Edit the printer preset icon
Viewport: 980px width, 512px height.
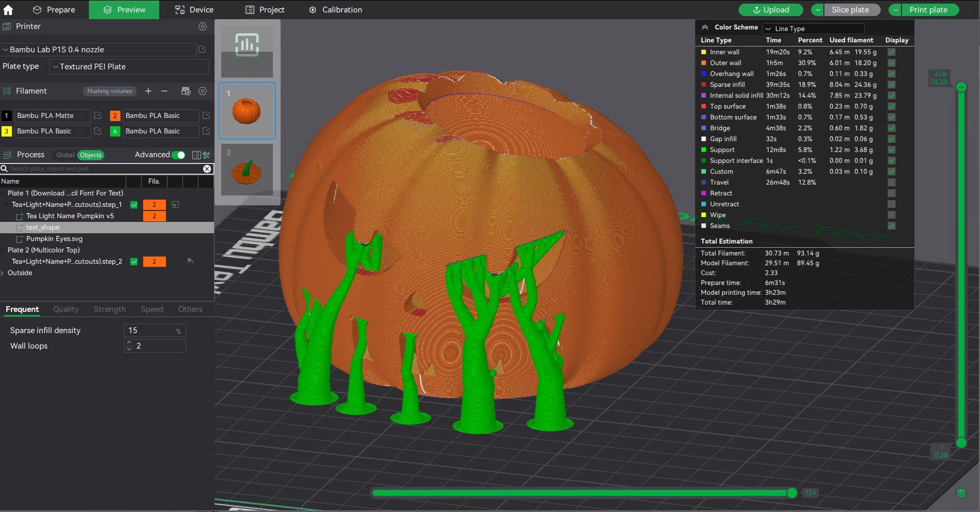pyautogui.click(x=202, y=50)
